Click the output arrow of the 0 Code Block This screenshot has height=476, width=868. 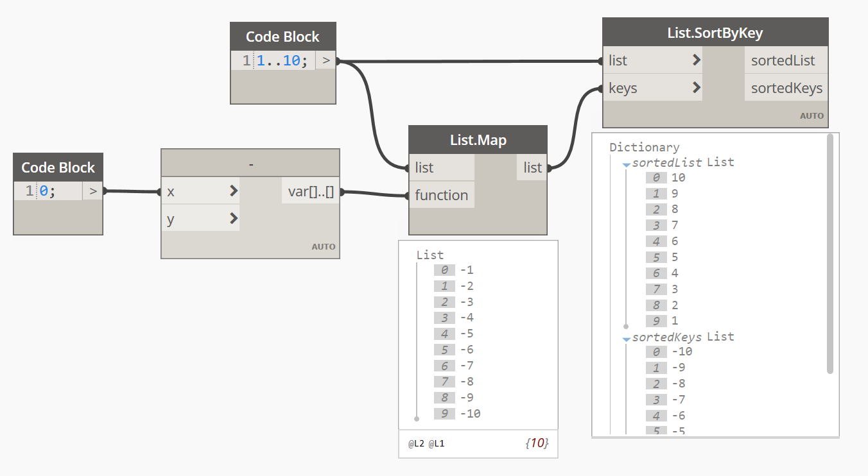(x=93, y=191)
